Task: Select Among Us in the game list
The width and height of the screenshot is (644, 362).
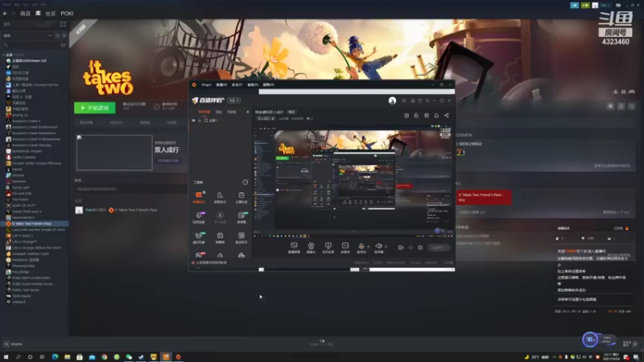Action: tap(20, 115)
